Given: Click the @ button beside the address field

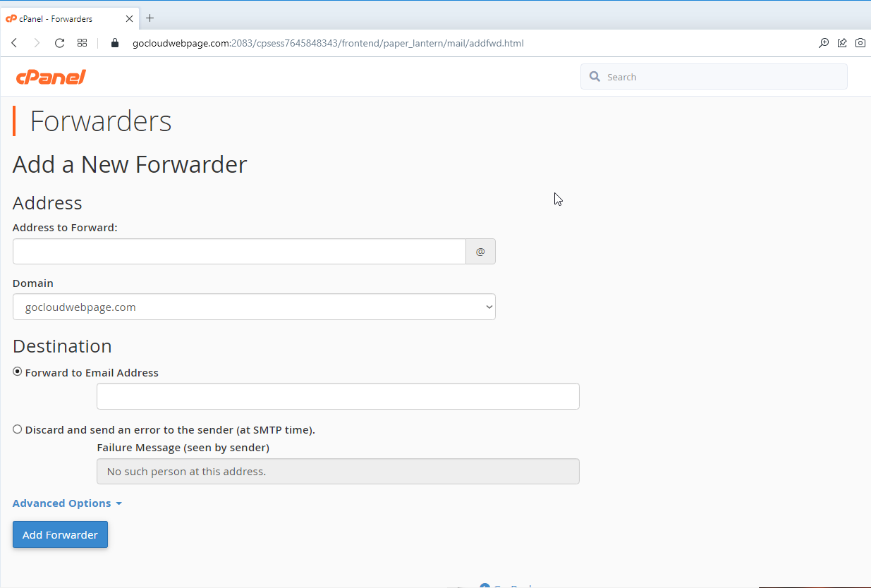Looking at the screenshot, I should tap(480, 251).
